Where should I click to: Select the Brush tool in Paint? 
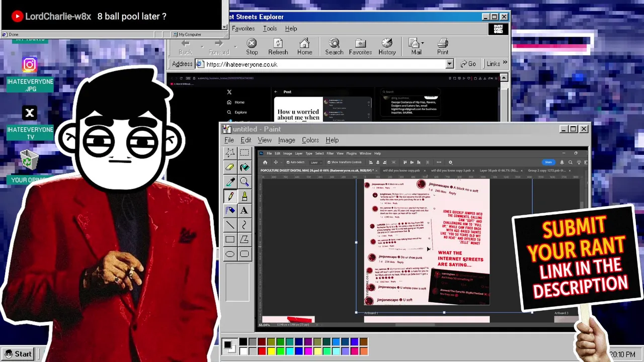[245, 196]
